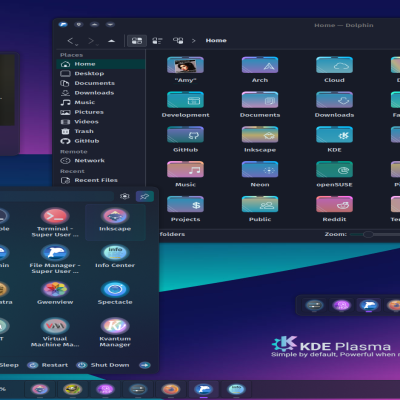Launch Gwenview from launcher

pyautogui.click(x=55, y=293)
